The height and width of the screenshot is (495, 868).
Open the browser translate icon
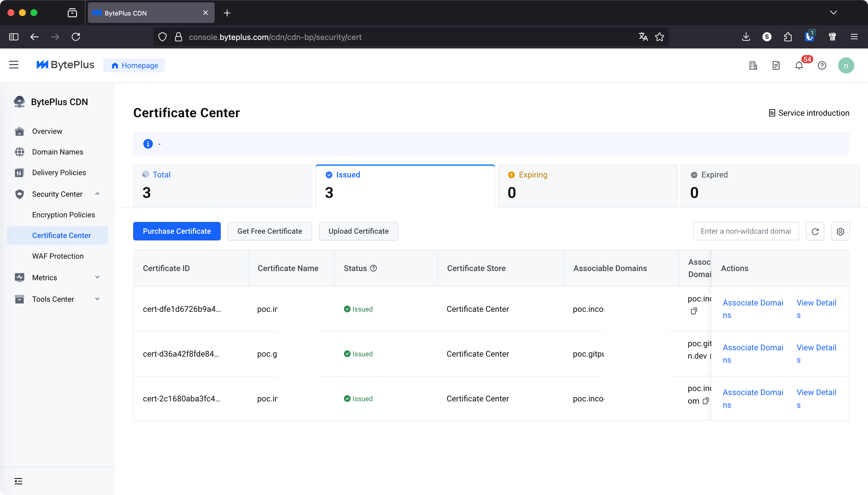click(x=643, y=37)
